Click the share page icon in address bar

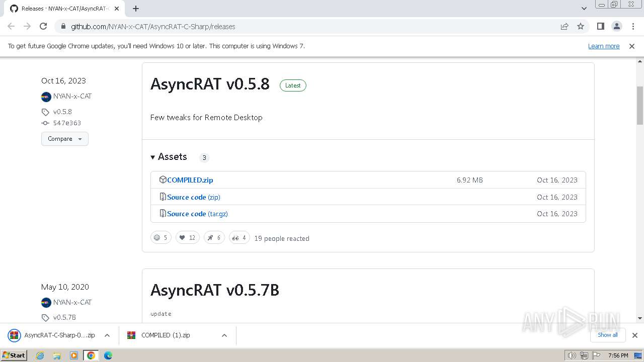[565, 27]
